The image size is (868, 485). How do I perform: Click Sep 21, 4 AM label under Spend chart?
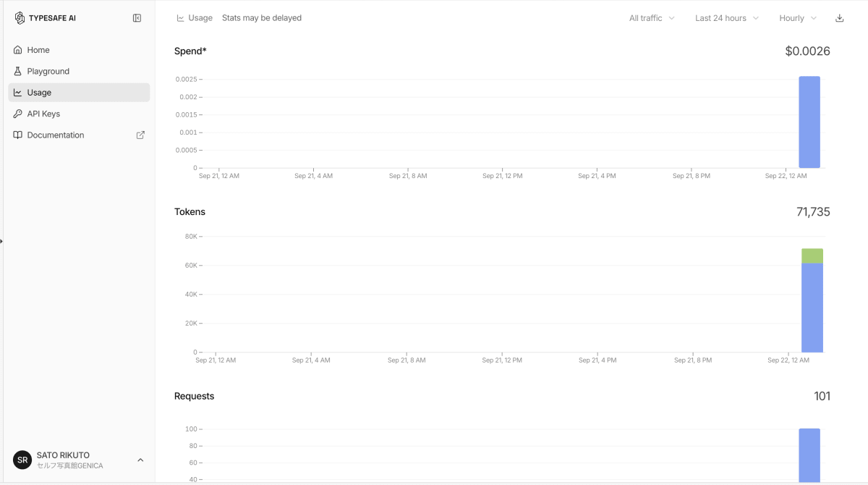313,176
